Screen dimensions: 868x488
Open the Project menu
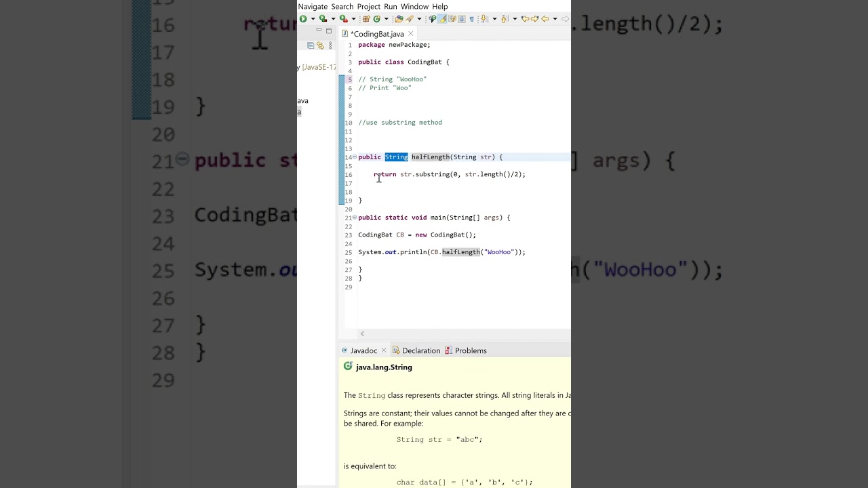pyautogui.click(x=369, y=6)
